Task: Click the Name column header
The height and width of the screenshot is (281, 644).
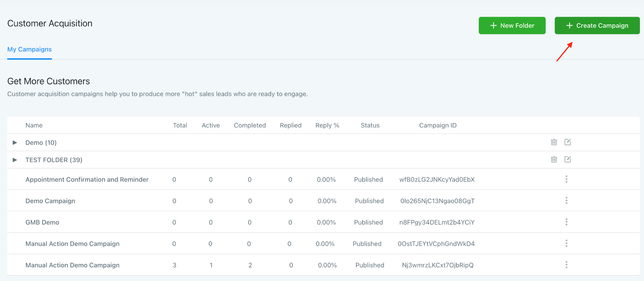Action: tap(34, 125)
